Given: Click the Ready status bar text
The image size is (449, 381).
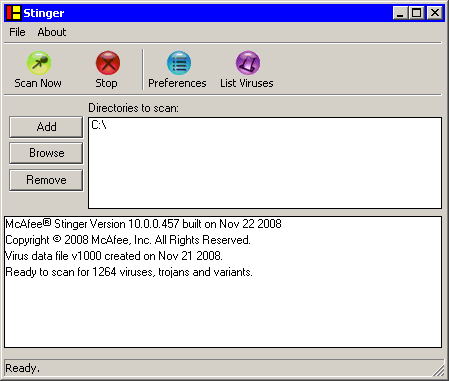Looking at the screenshot, I should click(22, 368).
